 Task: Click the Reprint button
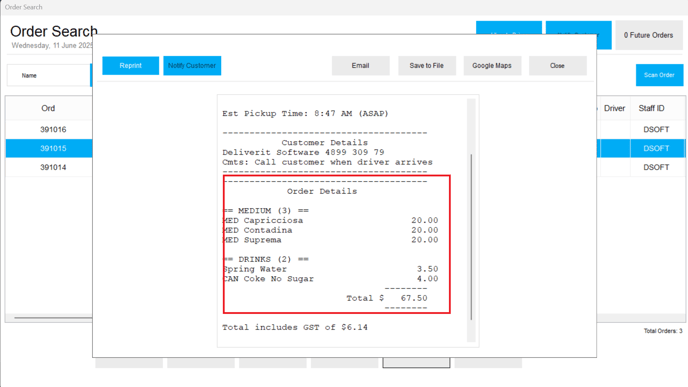131,65
